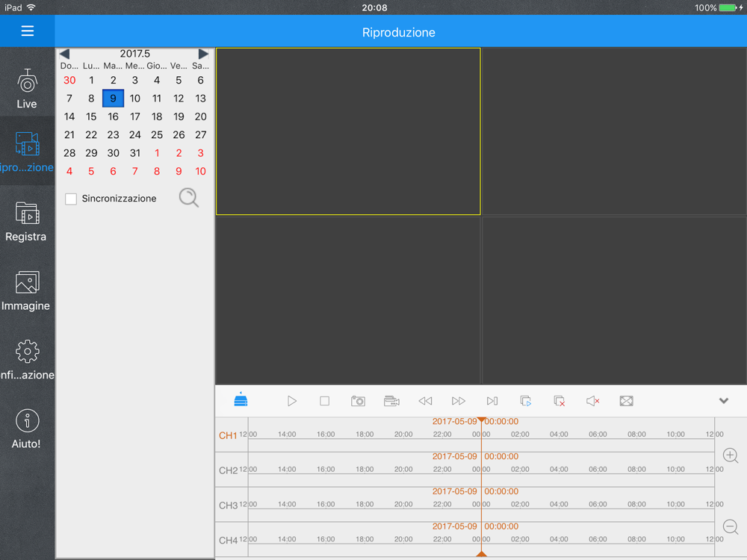Zoom in the timeline

click(x=731, y=455)
